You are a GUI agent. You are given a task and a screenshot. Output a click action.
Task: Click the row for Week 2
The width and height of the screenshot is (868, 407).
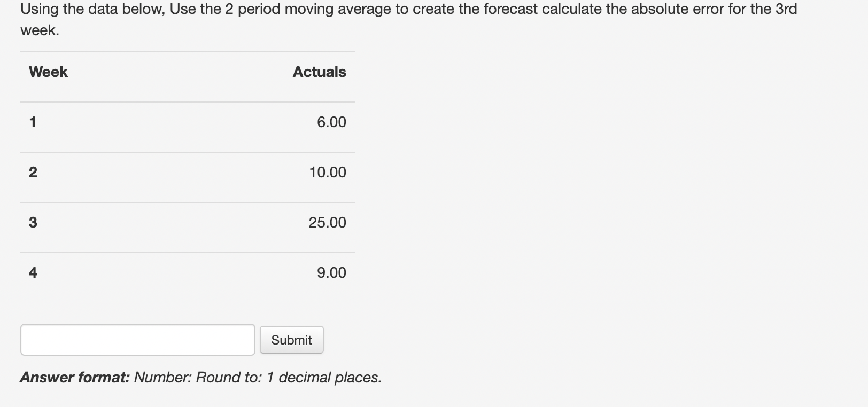(x=187, y=172)
